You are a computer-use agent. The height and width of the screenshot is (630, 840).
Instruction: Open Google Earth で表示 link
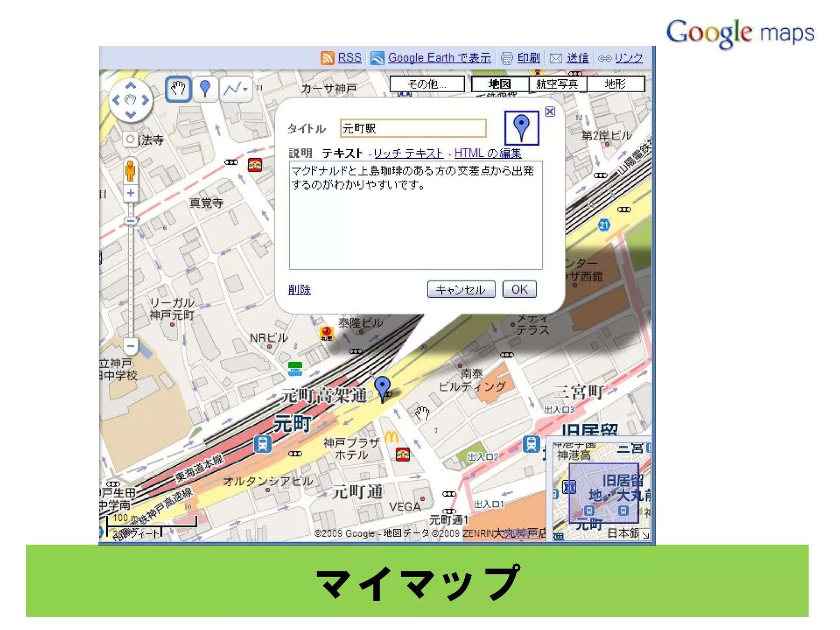tap(439, 58)
